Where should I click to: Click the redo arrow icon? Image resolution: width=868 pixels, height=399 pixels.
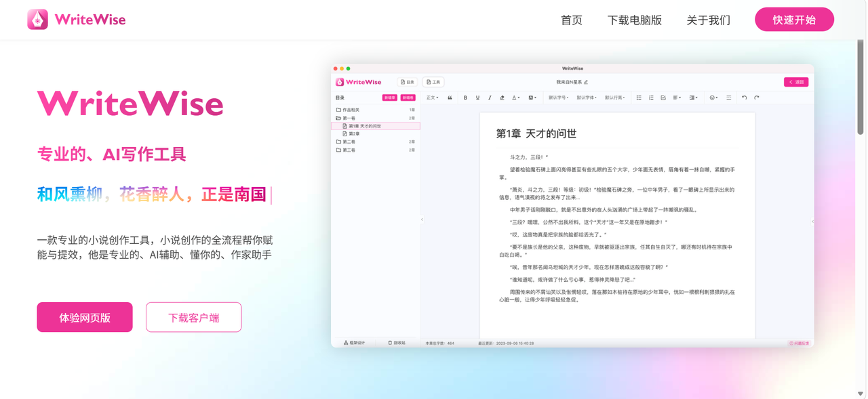[757, 98]
